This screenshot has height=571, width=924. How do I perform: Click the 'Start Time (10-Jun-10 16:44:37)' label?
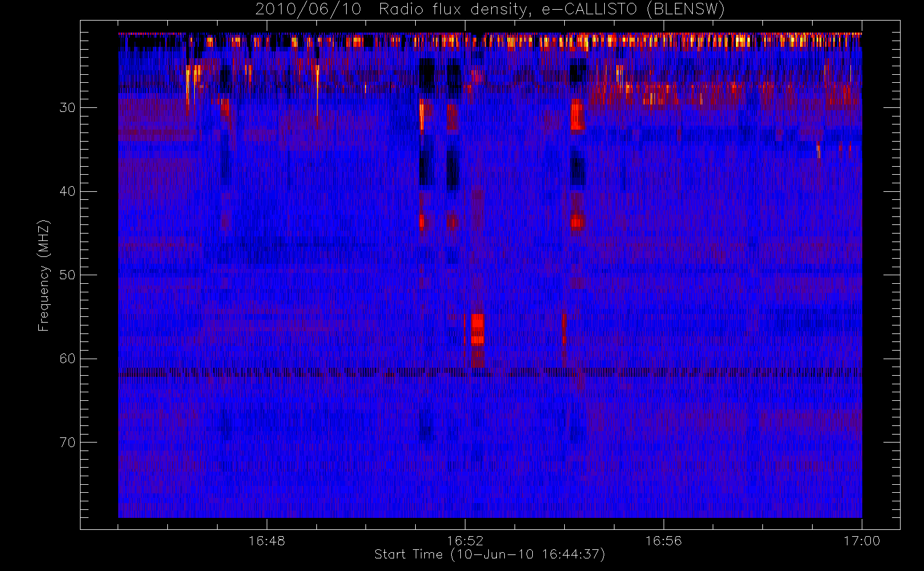[x=490, y=554]
